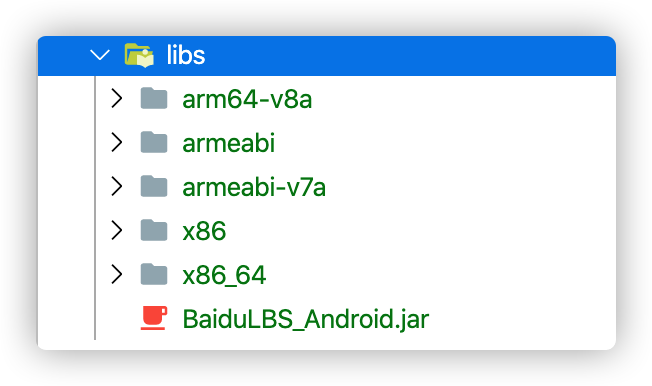Select the x86_64 folder name
This screenshot has height=386, width=652.
coord(224,276)
